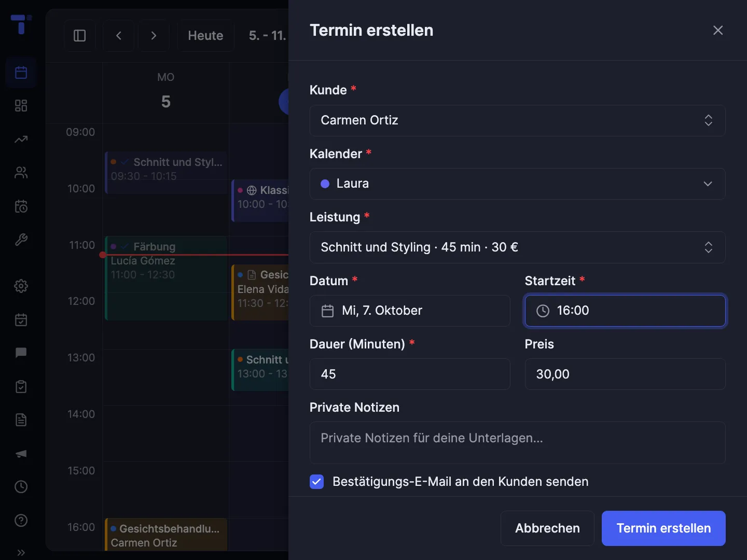This screenshot has height=560, width=747.
Task: Open the Färbung appointment of Lucía Gómez
Action: coord(166,278)
